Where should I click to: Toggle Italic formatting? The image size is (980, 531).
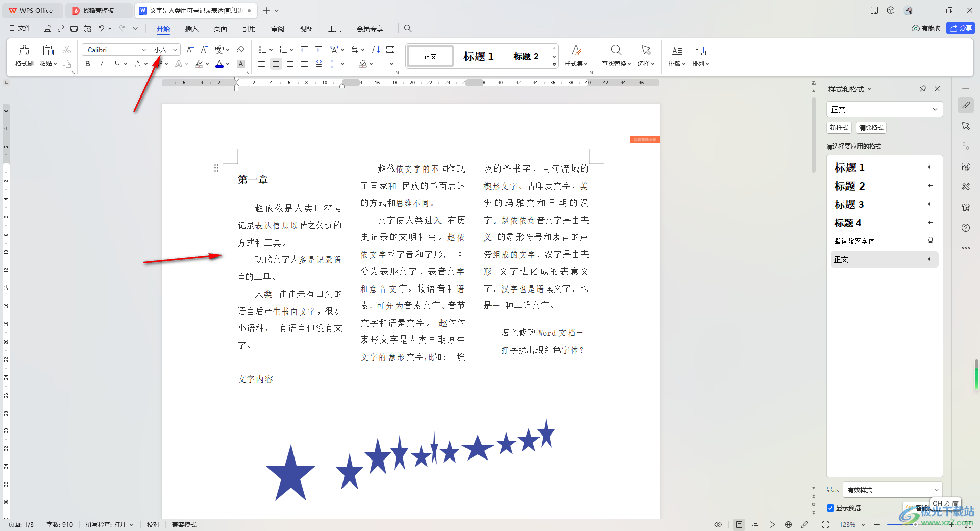pyautogui.click(x=102, y=64)
